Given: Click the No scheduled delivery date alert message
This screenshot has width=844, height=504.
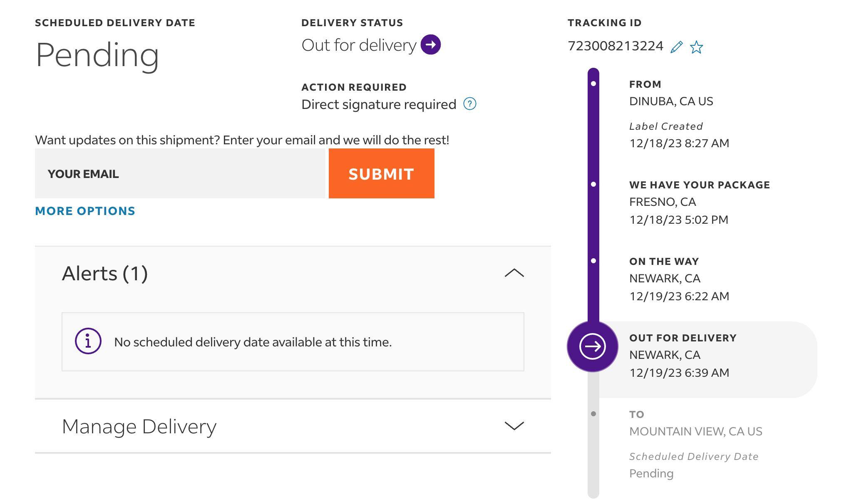Looking at the screenshot, I should [x=253, y=342].
